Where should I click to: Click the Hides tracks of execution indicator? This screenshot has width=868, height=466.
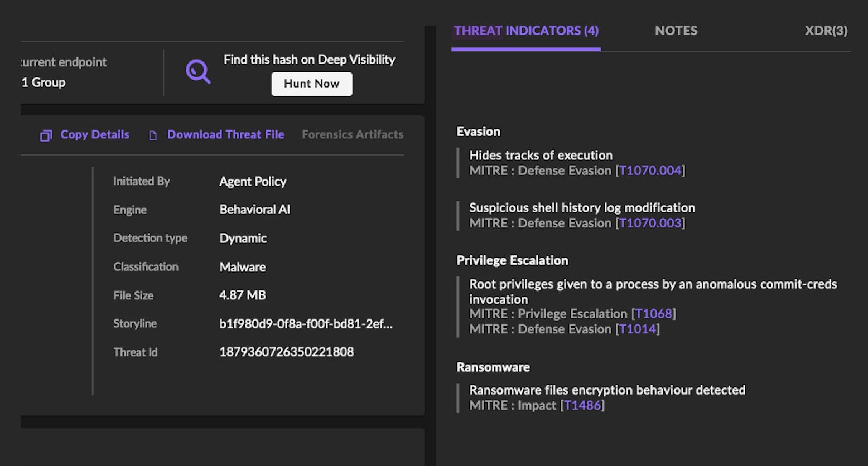[541, 155]
